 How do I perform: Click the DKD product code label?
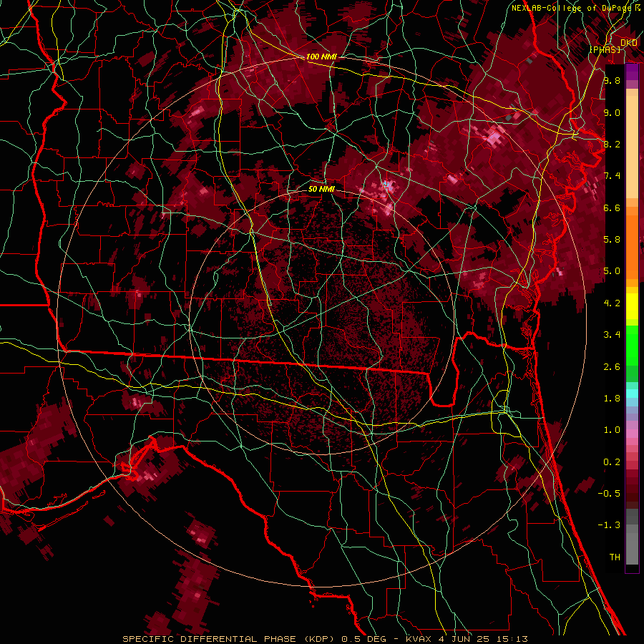629,43
